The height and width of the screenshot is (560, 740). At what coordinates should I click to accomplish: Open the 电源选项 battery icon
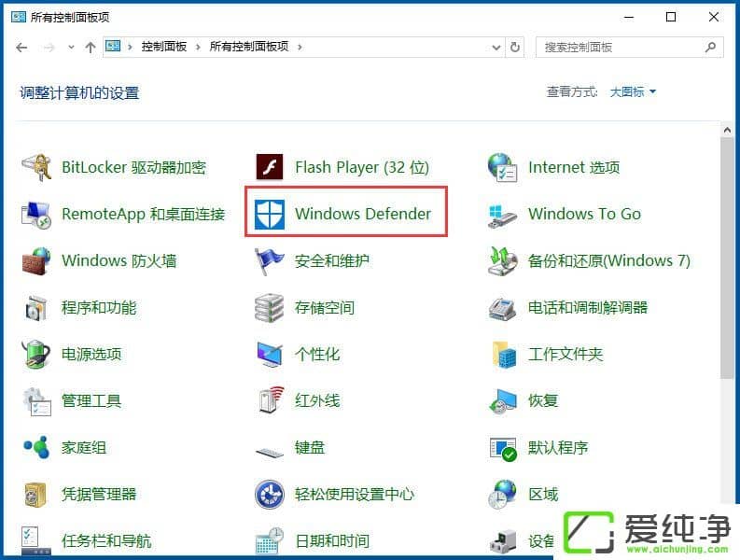tap(35, 354)
